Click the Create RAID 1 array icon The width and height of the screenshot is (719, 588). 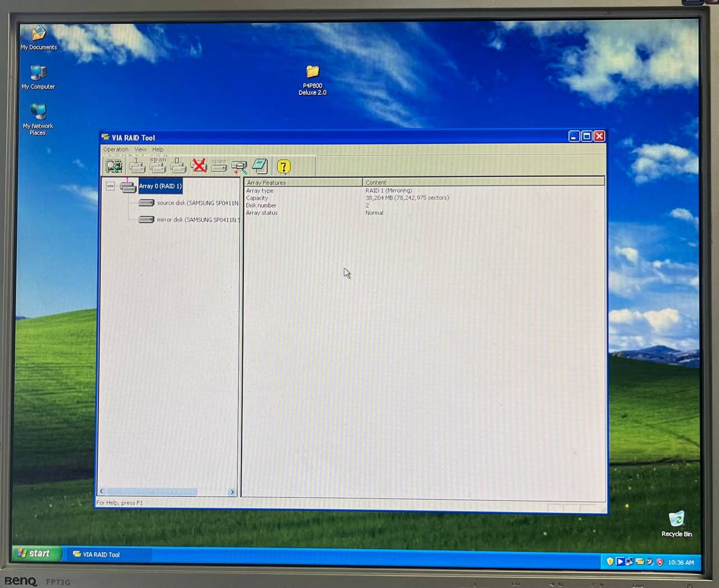(136, 166)
